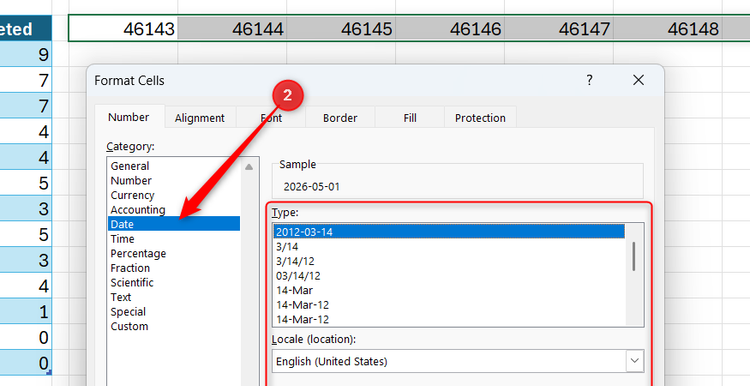Viewport: 750px width, 386px height.
Task: Select spreadsheet cell 46145
Action: (x=341, y=29)
